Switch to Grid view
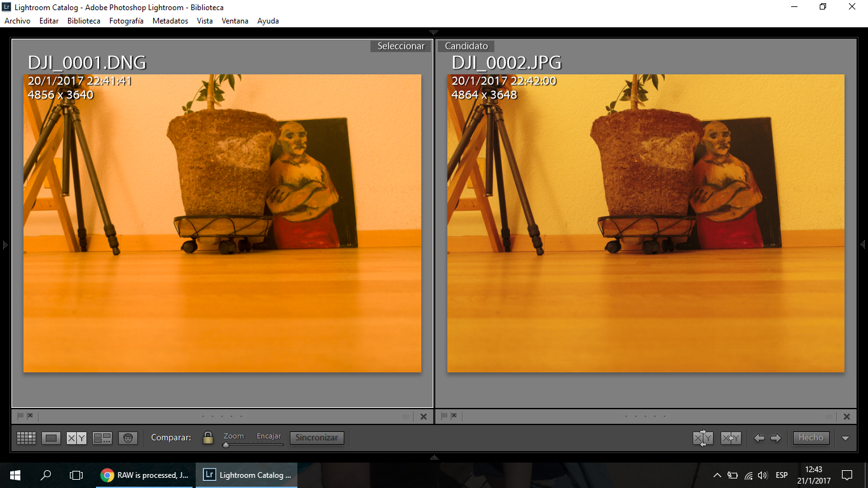This screenshot has width=868, height=488. (x=26, y=438)
